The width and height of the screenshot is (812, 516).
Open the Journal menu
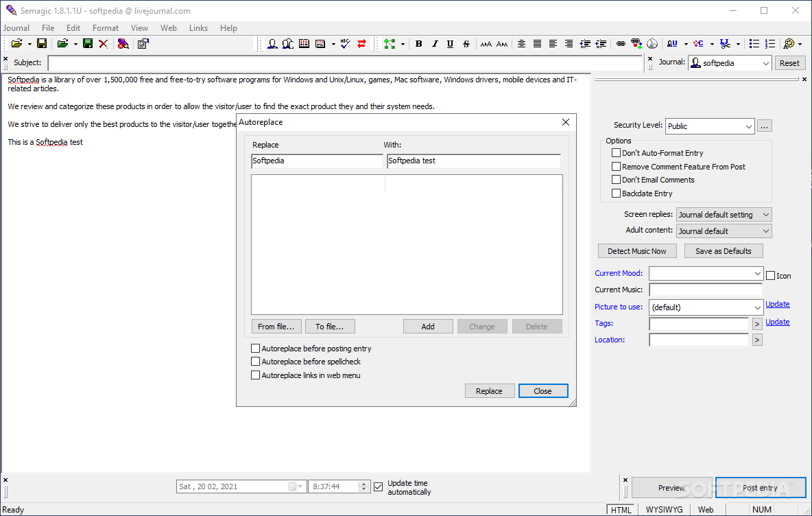[16, 28]
